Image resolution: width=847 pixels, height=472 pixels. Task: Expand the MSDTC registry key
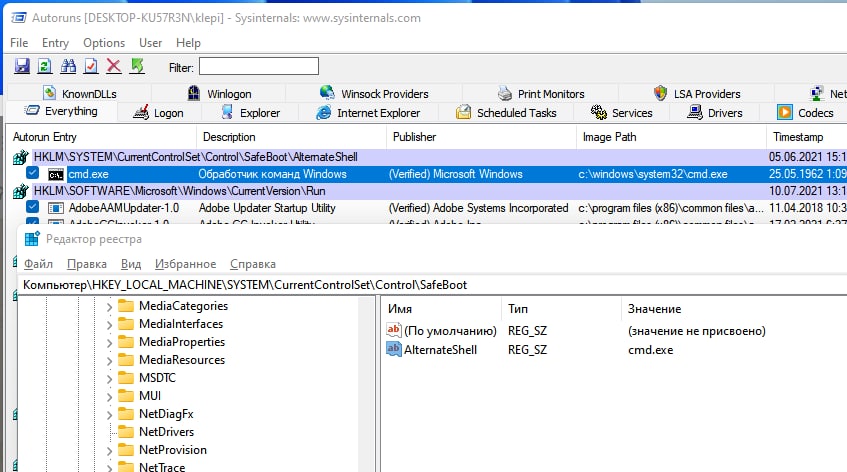point(109,379)
